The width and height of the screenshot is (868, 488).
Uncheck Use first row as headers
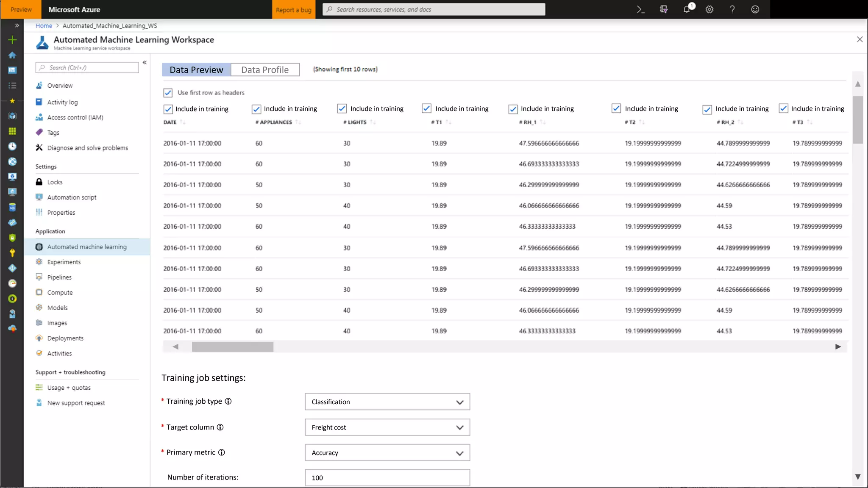[168, 92]
